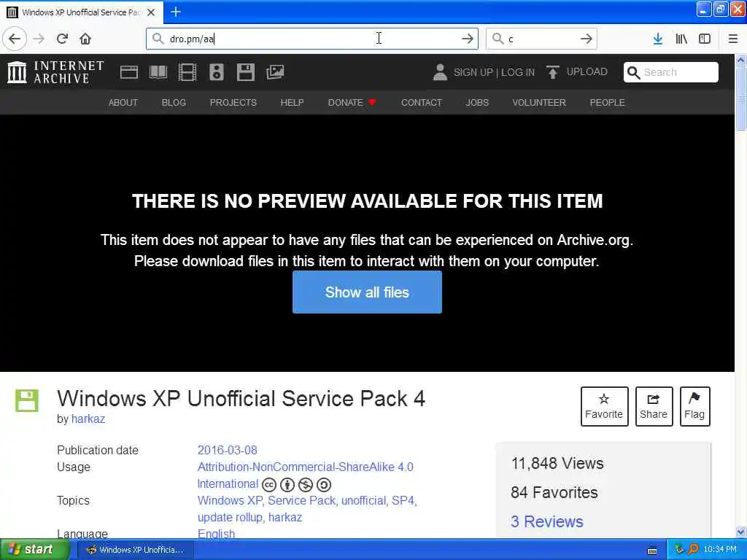Go back to previous page
Screen dimensions: 747x560
(x=15, y=39)
